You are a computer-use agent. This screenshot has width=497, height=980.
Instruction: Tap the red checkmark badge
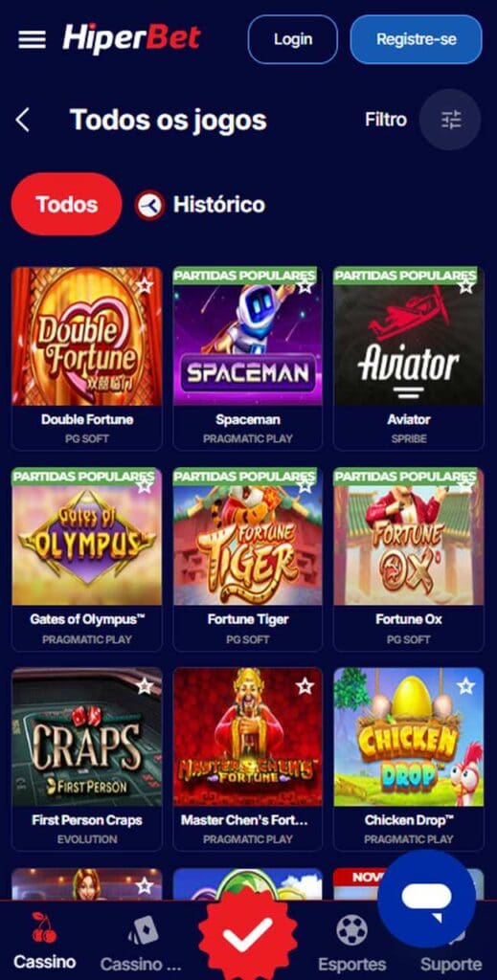click(x=248, y=934)
